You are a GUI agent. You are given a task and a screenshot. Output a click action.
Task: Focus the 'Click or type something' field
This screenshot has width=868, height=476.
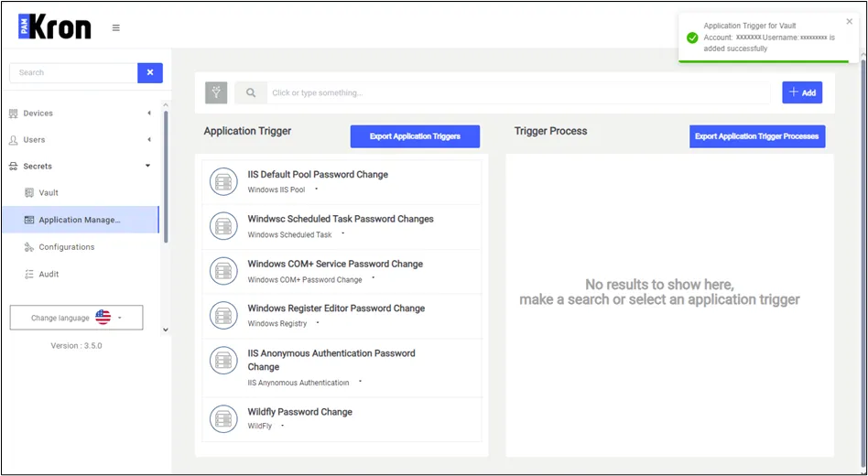(519, 93)
